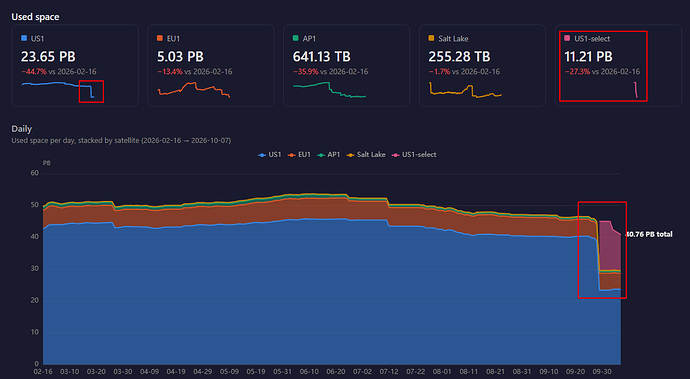Click the −13.4% change in the EU1 card
The image size is (690, 379).
click(170, 71)
